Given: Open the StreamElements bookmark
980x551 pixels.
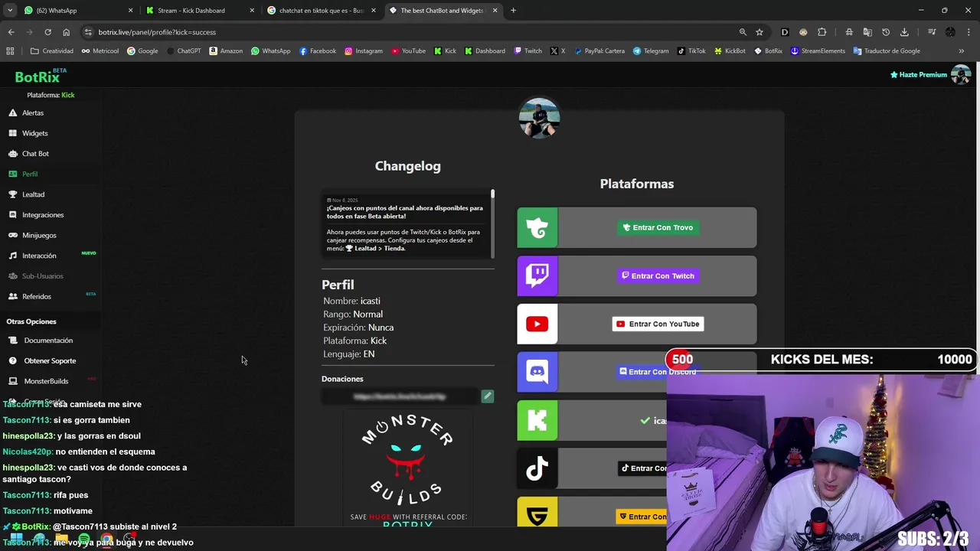Looking at the screenshot, I should 818,51.
